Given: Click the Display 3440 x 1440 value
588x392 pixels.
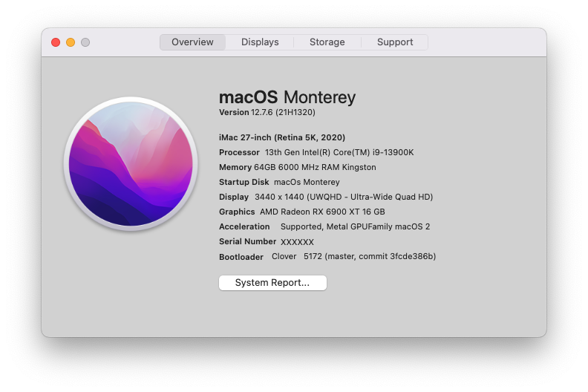Looking at the screenshot, I should [x=344, y=197].
